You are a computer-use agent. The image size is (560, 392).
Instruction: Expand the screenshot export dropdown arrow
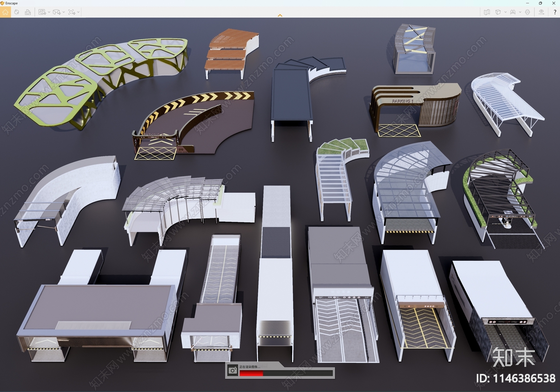[x=49, y=12]
